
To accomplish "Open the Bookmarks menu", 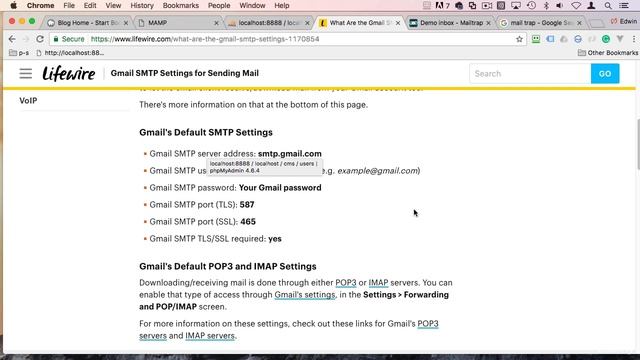I will tap(180, 6).
